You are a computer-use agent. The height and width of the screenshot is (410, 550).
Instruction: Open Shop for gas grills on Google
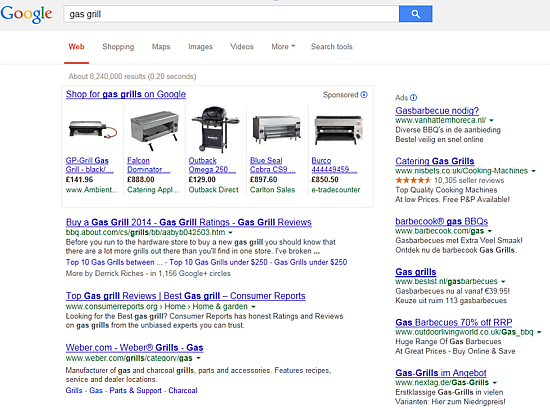click(x=126, y=94)
